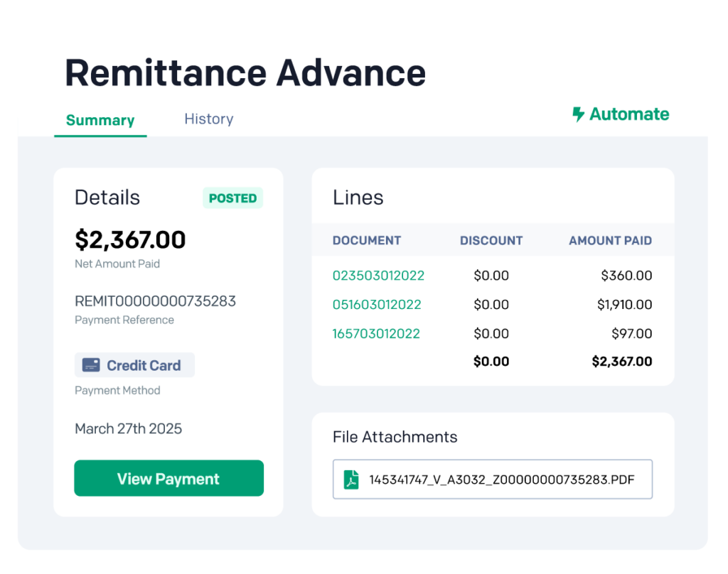The image size is (728, 574).
Task: Open the PDF icon in File Attachments
Action: point(351,479)
